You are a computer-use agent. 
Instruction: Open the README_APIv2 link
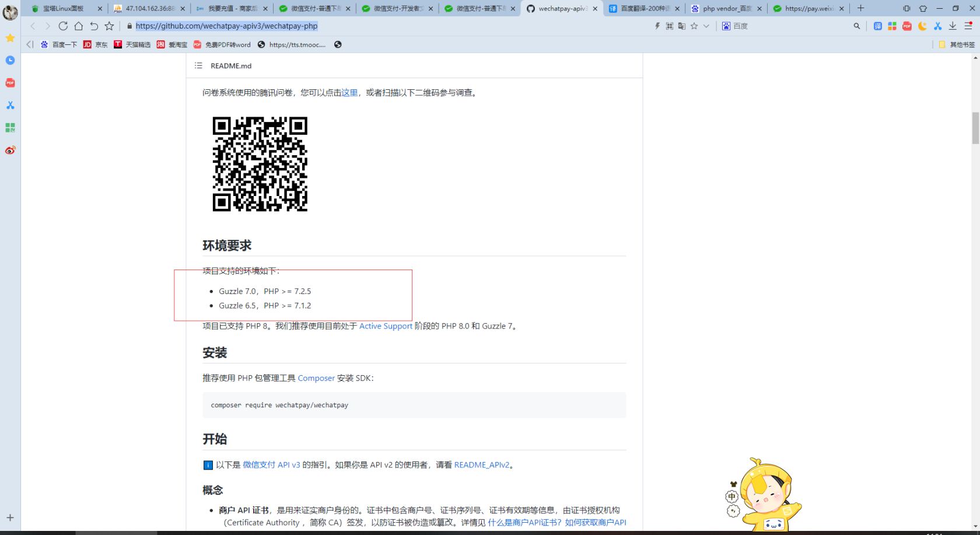tap(482, 465)
